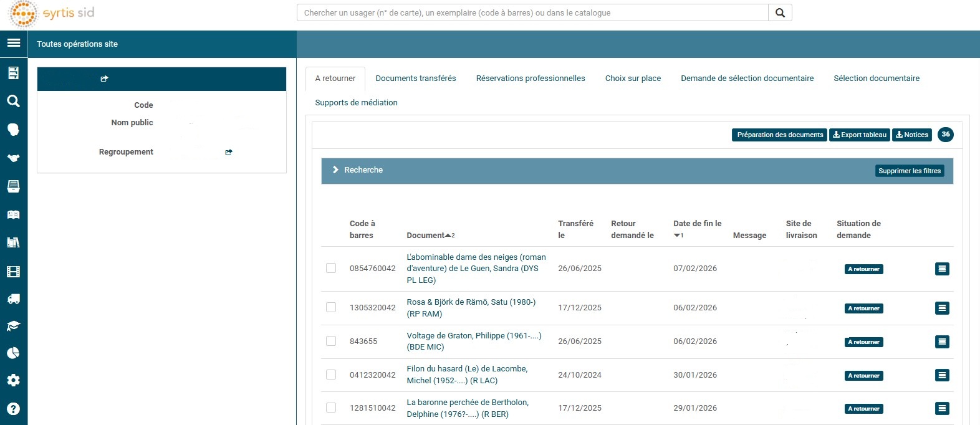Tick checkbox for barcode 1281510042
The image size is (980, 425).
331,408
